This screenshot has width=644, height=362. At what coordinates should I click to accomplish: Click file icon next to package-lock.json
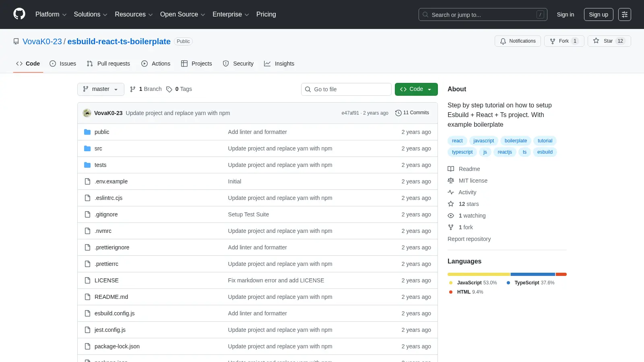87,346
